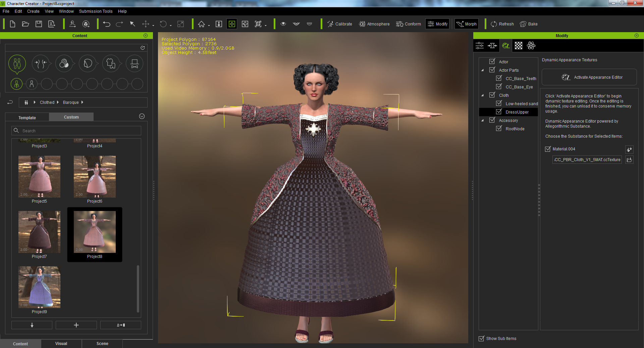Toggle the Accessory checkbox
The width and height of the screenshot is (644, 348).
click(x=492, y=120)
